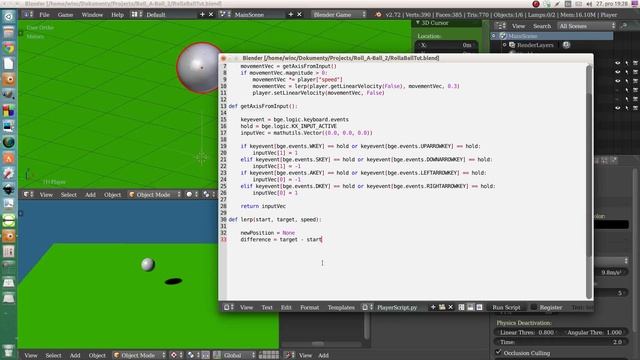Toggle the Occlusion Culling checkbox
This screenshot has height=360, width=640.
(498, 352)
